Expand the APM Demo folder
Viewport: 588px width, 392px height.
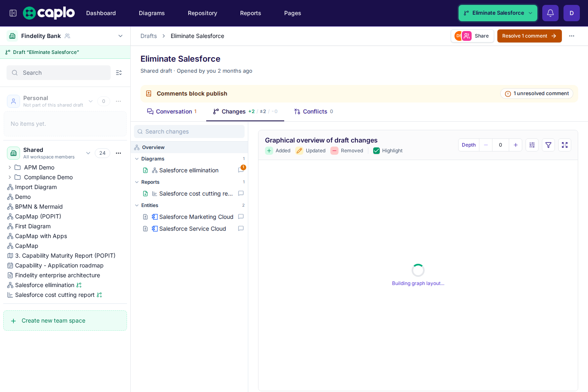click(10, 167)
